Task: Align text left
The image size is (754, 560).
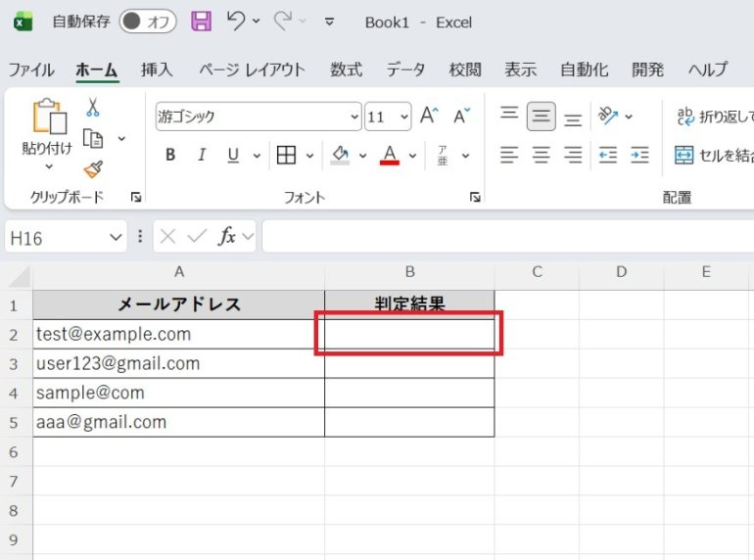Action: pos(509,155)
